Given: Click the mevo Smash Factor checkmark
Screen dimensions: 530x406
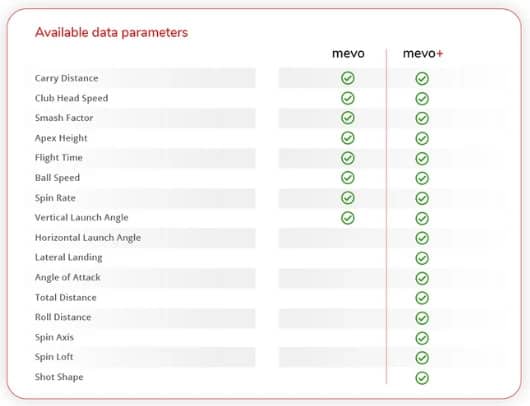Looking at the screenshot, I should tap(348, 118).
